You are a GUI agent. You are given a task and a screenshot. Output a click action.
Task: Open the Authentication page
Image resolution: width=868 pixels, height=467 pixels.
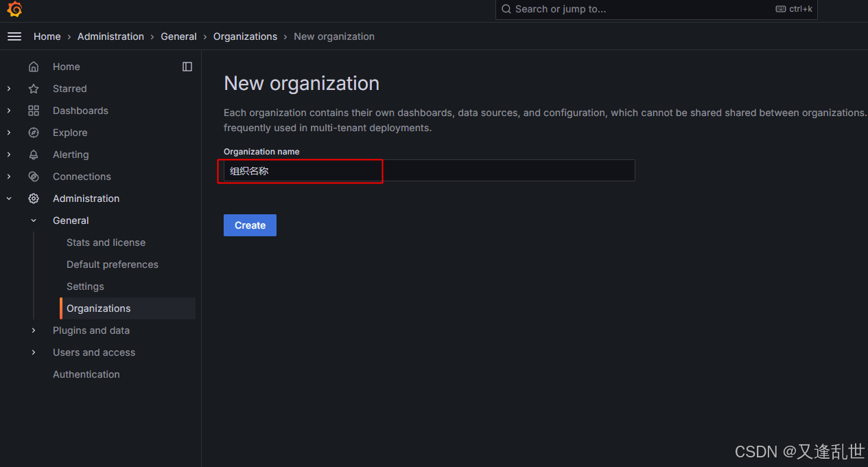pos(86,374)
